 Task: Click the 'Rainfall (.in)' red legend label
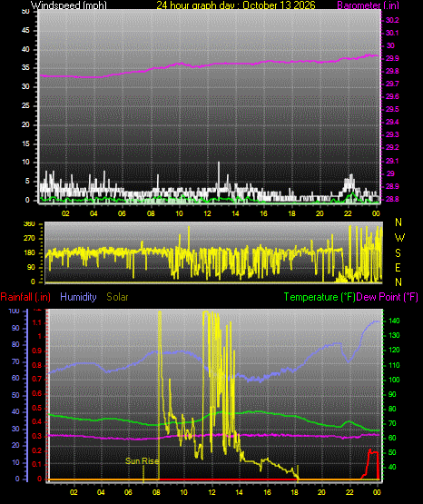click(x=25, y=297)
